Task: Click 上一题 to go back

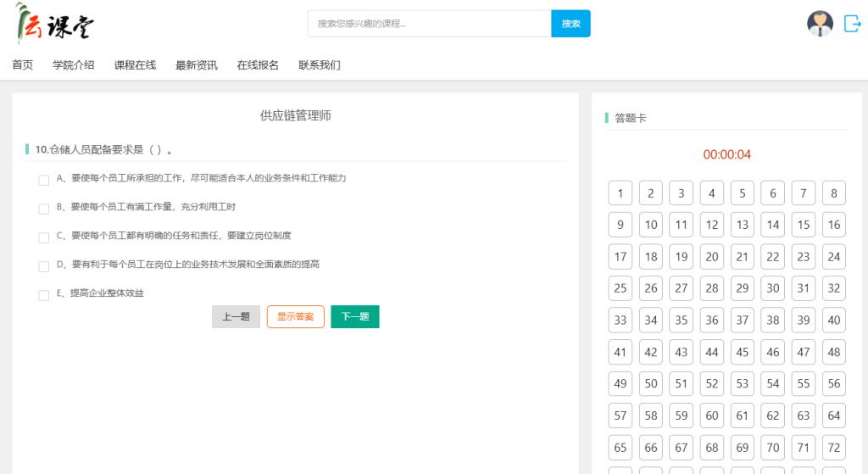Action: click(x=236, y=317)
